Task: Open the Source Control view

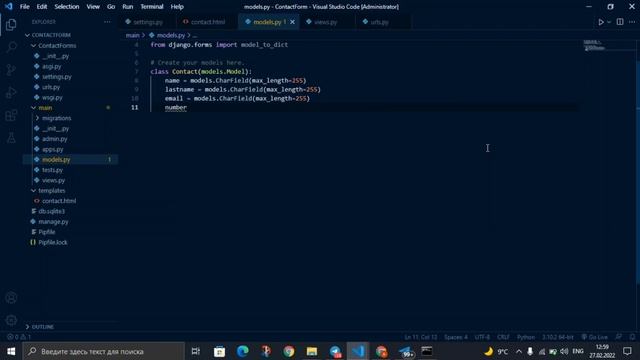Action: coord(11,70)
